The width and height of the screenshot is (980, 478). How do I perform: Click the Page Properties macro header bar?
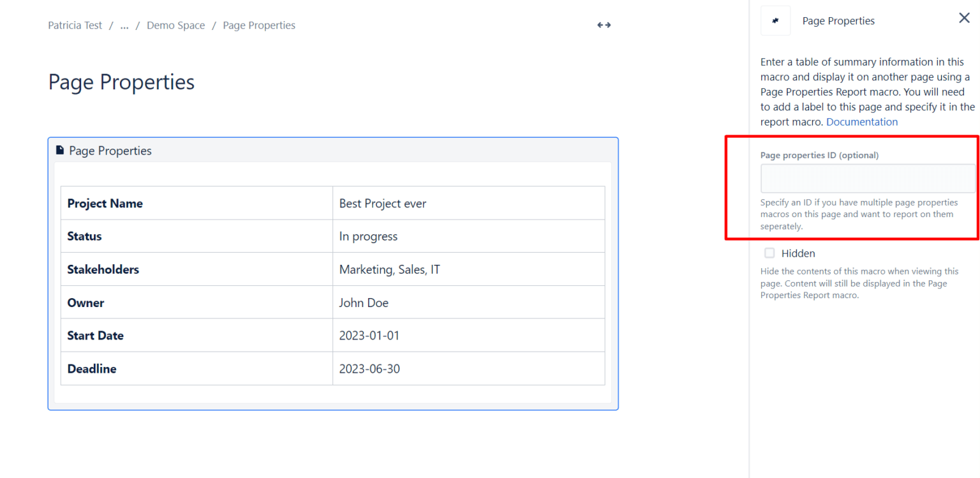pos(333,150)
